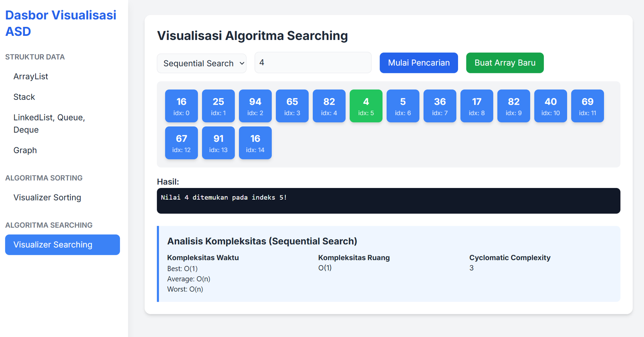Open ArrayList in the sidebar

tap(31, 76)
